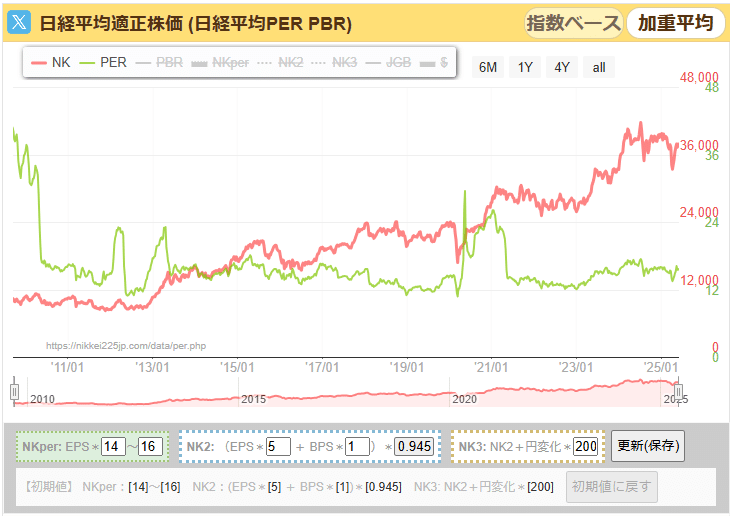The height and width of the screenshot is (516, 730).
Task: Grab the left range-slider handle
Action: pos(14,392)
